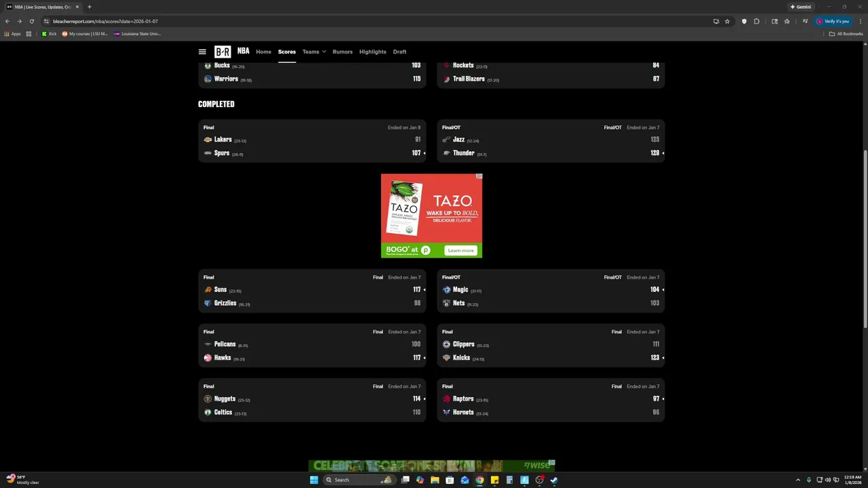This screenshot has width=868, height=488.
Task: Open the Apps bookmark shortcut
Action: 12,34
